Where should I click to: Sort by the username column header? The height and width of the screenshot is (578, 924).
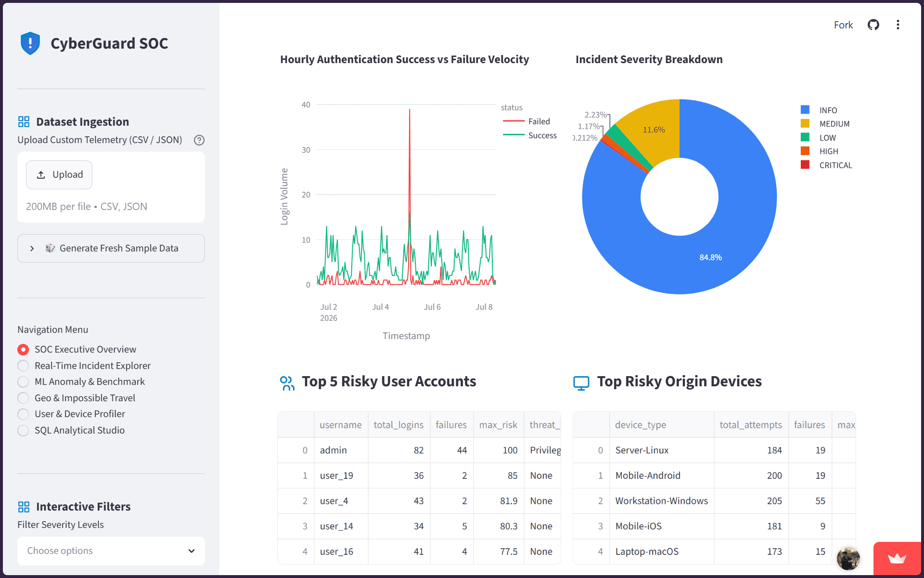coord(341,425)
